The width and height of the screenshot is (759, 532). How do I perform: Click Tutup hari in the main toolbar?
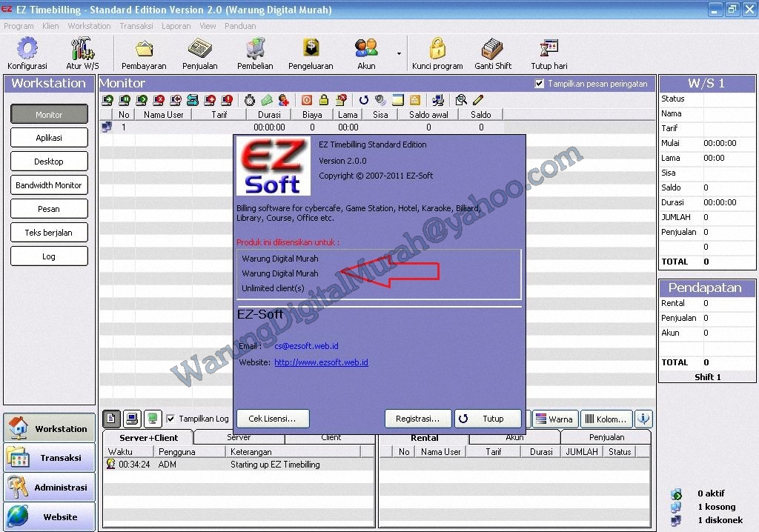[x=549, y=54]
